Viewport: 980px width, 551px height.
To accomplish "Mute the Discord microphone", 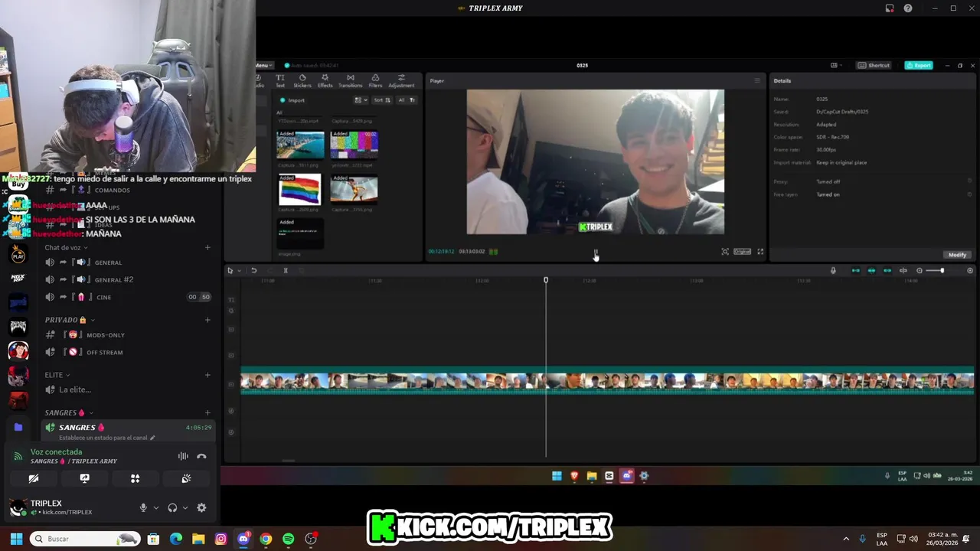I will 143,507.
